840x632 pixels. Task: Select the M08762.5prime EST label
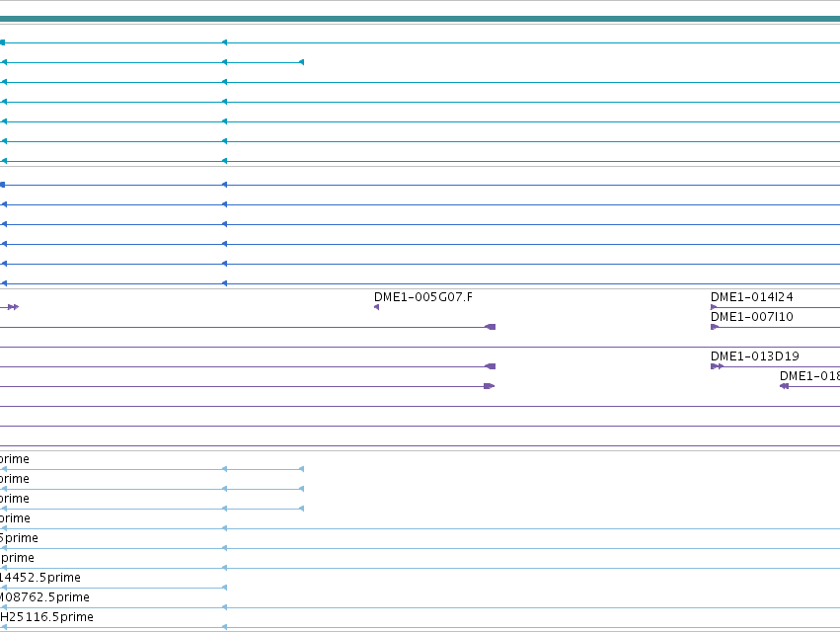click(44, 597)
